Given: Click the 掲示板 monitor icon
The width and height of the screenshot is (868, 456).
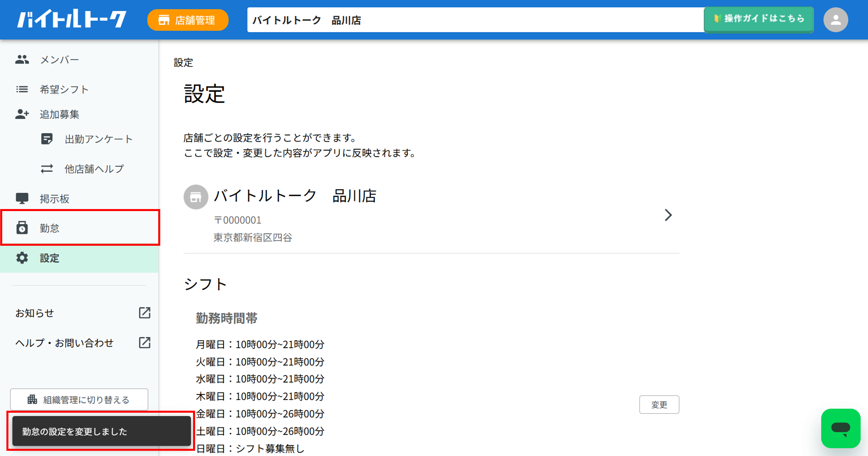Looking at the screenshot, I should pyautogui.click(x=22, y=199).
